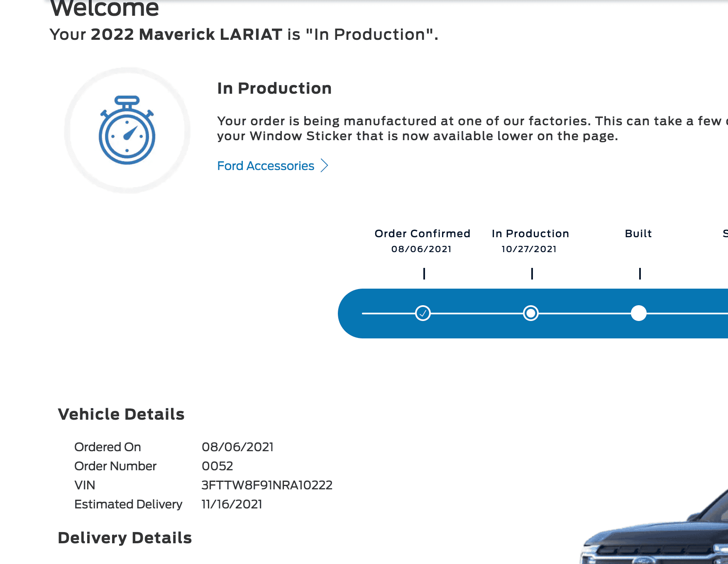Click the chevron next to Ford Accessories
The width and height of the screenshot is (728, 564).
[x=325, y=165]
